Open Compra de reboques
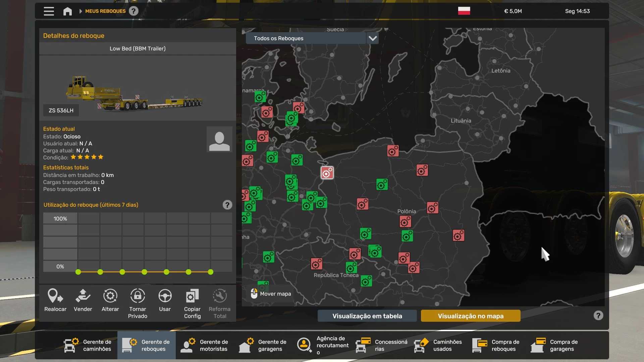The image size is (644, 362). point(496,345)
